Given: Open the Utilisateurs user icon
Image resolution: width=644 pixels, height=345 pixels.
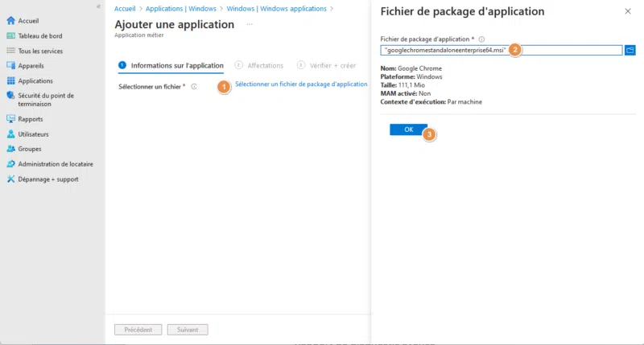Looking at the screenshot, I should 11,134.
